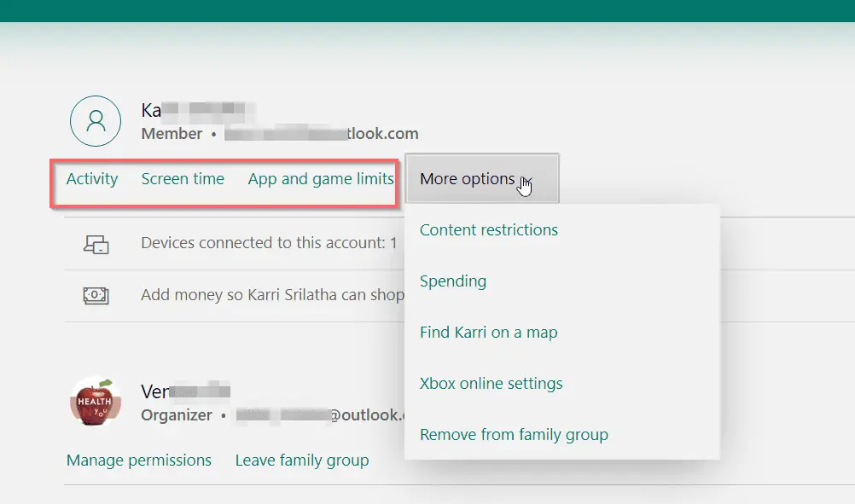
Task: Collapse the More options dropdown
Action: 482,179
